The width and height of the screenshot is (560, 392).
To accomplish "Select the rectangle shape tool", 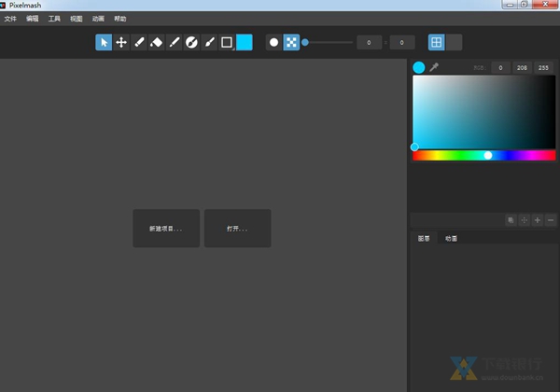I will [x=227, y=43].
